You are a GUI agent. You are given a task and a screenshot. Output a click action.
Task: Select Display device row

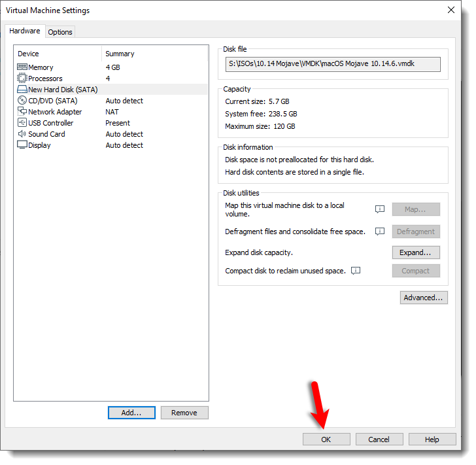[112, 145]
